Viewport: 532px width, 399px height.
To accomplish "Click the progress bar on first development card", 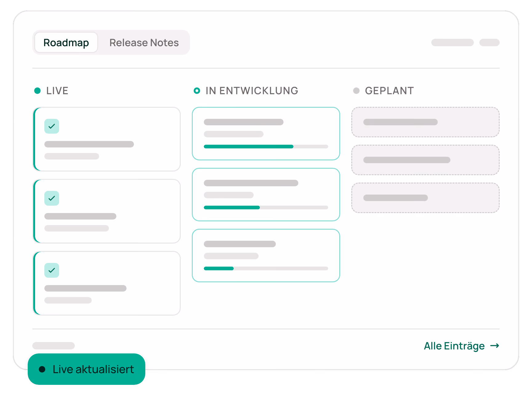I will (x=266, y=147).
